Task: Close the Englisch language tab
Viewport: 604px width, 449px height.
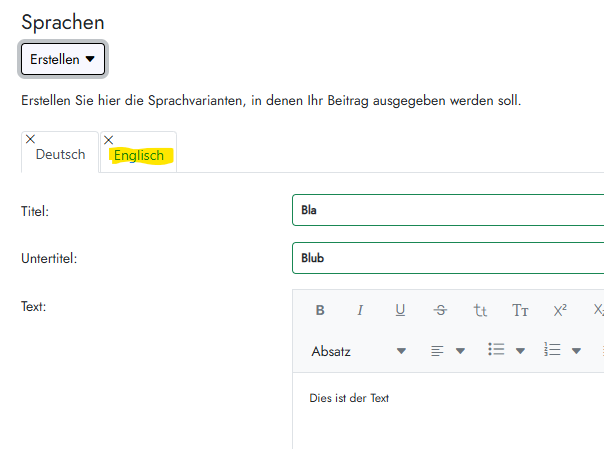Action: click(109, 139)
